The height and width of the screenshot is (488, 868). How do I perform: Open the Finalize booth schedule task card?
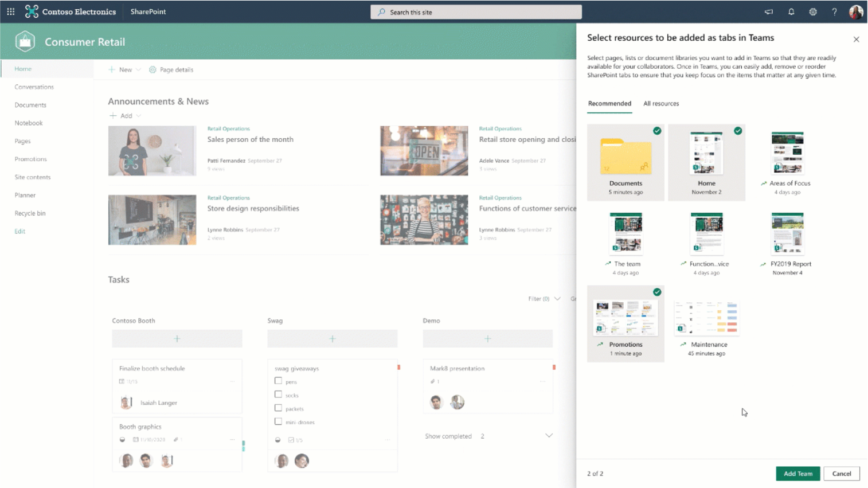click(177, 387)
